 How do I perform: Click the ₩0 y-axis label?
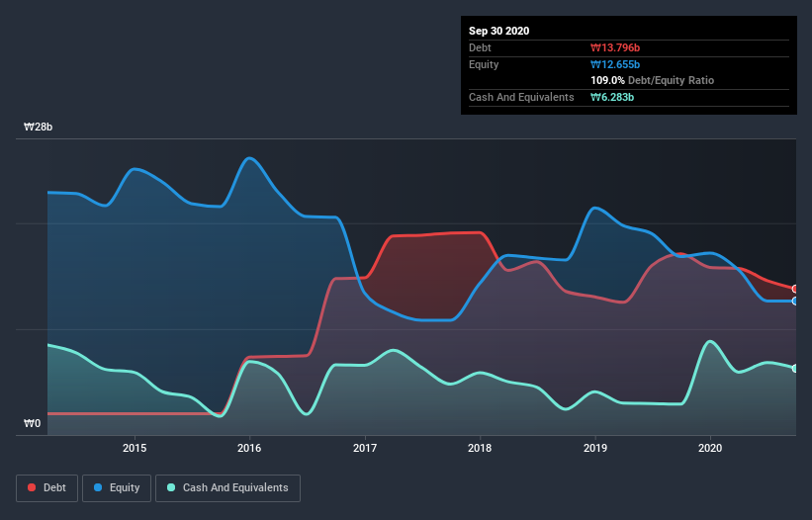coord(32,423)
